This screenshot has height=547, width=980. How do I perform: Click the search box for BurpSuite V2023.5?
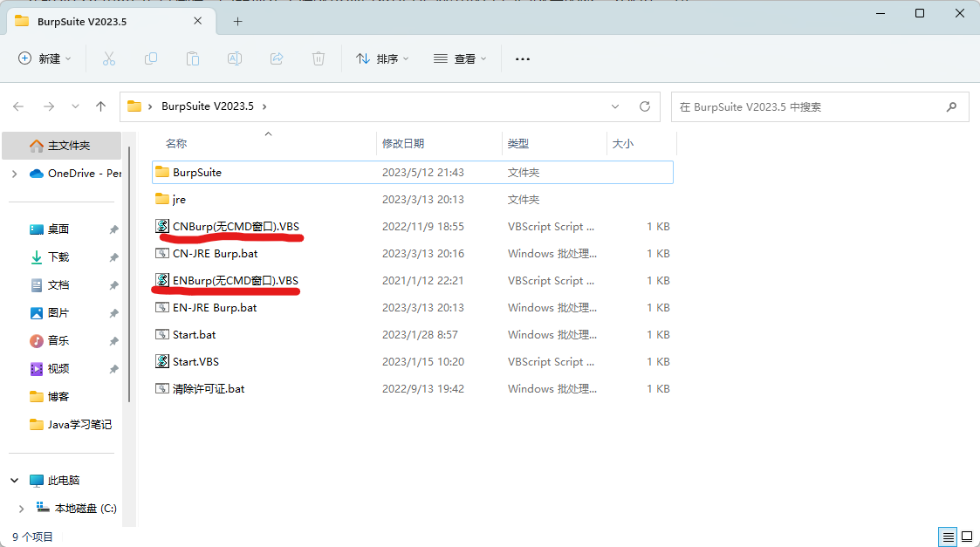(x=820, y=107)
